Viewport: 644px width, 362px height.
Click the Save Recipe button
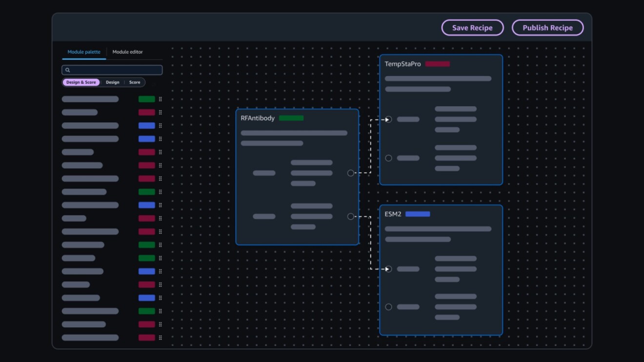pyautogui.click(x=472, y=28)
